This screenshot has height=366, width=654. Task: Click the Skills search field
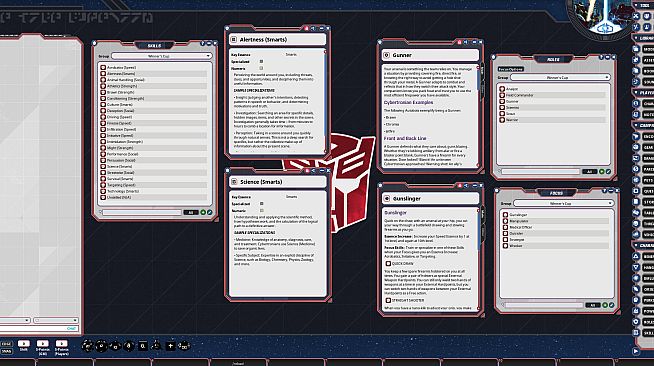click(142, 213)
